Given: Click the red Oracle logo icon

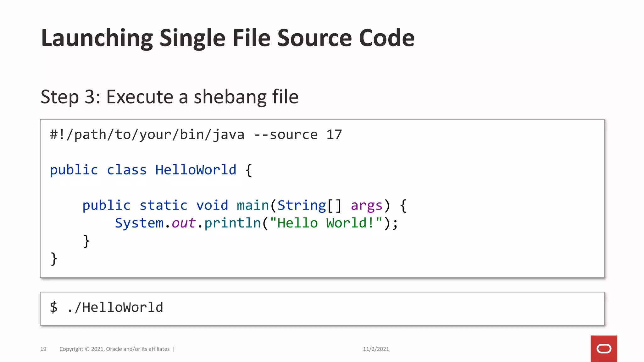Looking at the screenshot, I should coord(604,348).
